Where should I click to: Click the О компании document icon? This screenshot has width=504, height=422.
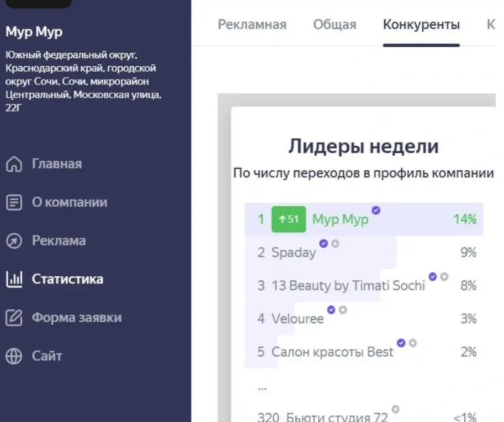coord(14,202)
